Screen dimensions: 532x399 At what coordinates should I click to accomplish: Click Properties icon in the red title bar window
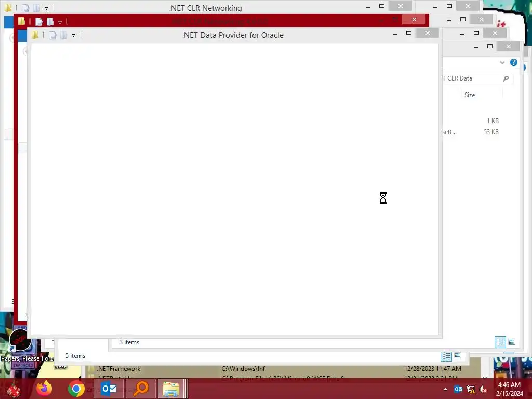(39, 22)
